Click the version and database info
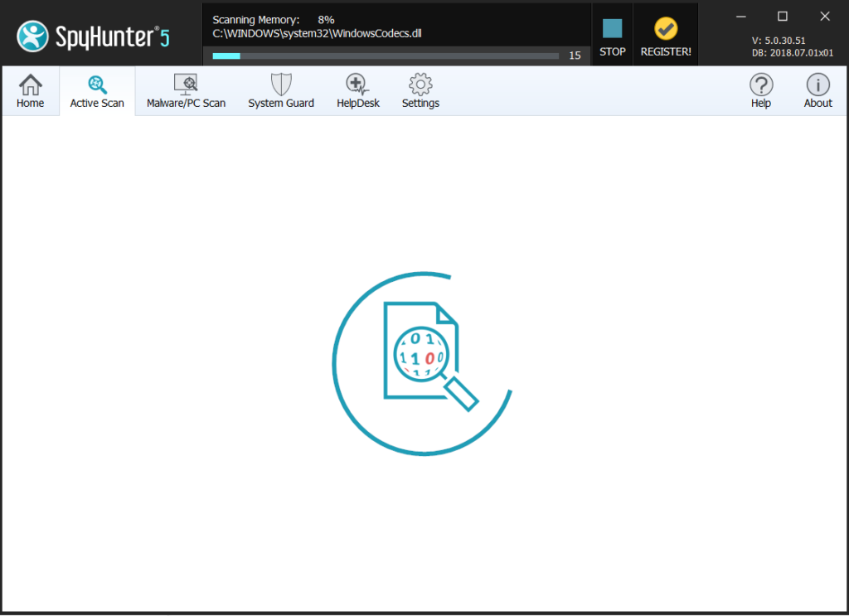The image size is (849, 616). tap(792, 46)
